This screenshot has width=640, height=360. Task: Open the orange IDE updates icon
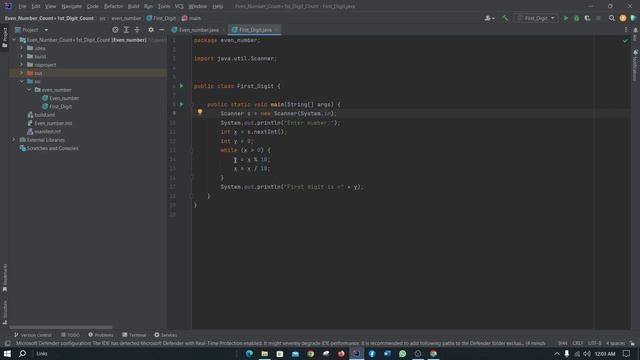point(622,18)
